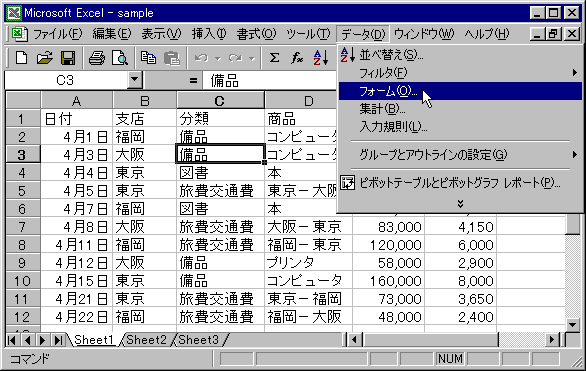Screen dimensions: 586x371
Task: Open the ウィンドウ menu
Action: [424, 34]
